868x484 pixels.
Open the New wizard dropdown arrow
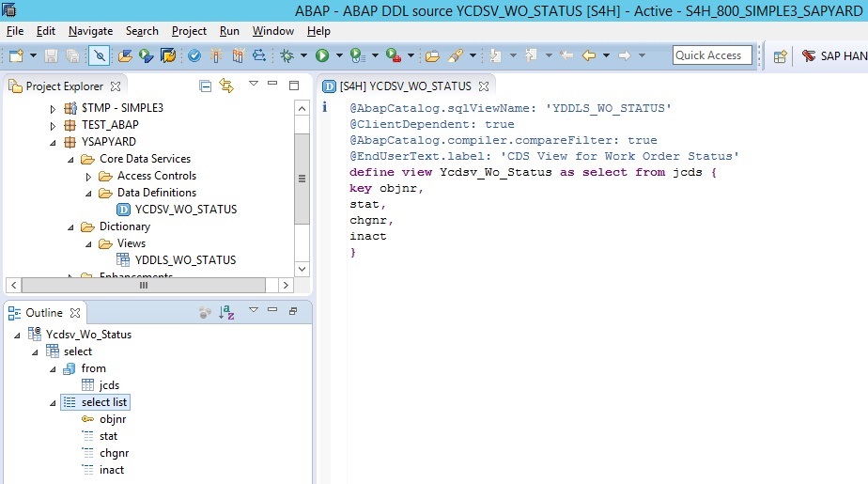tap(33, 55)
